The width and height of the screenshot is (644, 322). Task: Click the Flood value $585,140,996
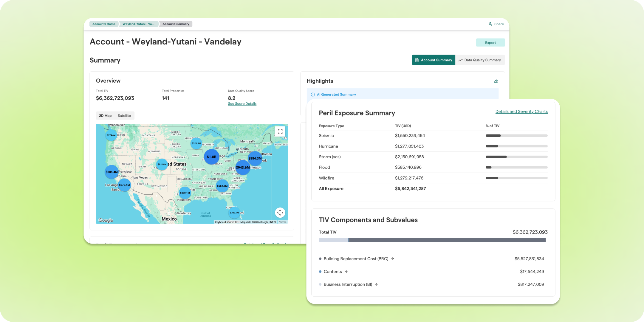(408, 168)
